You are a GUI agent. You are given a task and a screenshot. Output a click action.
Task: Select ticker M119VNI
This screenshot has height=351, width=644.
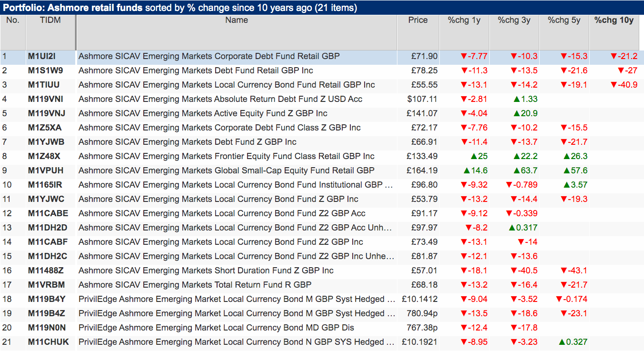45,99
